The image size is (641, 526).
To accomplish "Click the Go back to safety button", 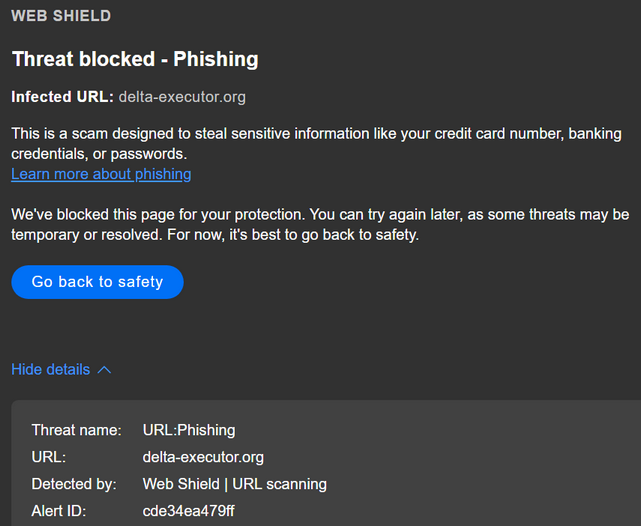I will coord(97,282).
